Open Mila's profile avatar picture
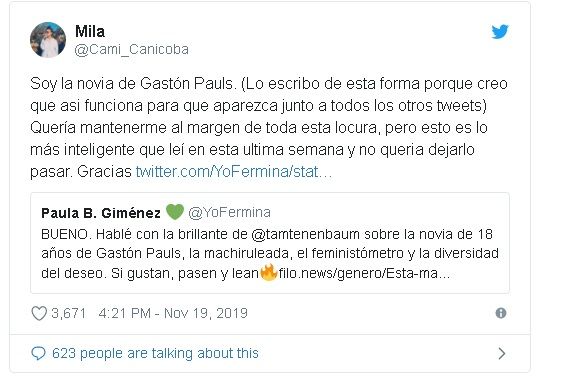577x391 pixels. 48,40
